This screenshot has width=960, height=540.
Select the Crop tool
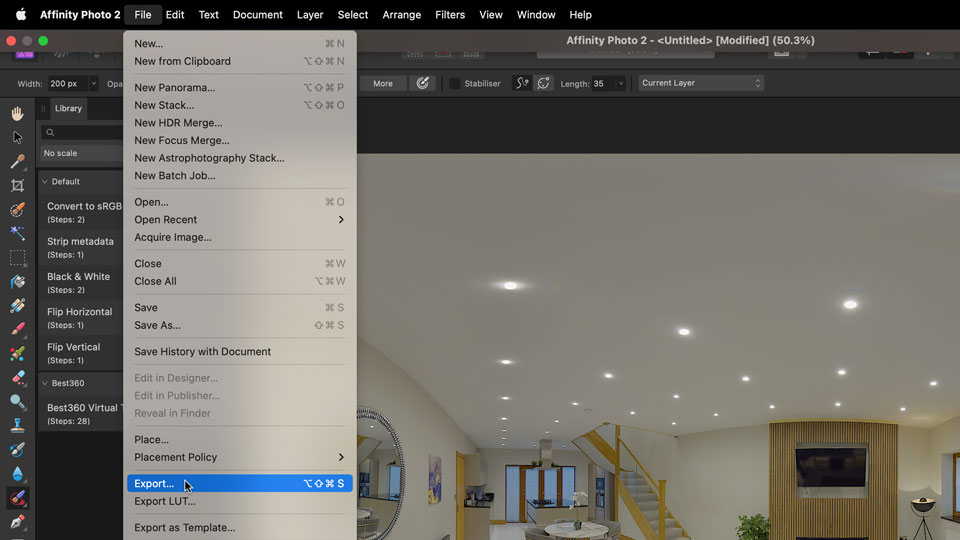(x=17, y=186)
